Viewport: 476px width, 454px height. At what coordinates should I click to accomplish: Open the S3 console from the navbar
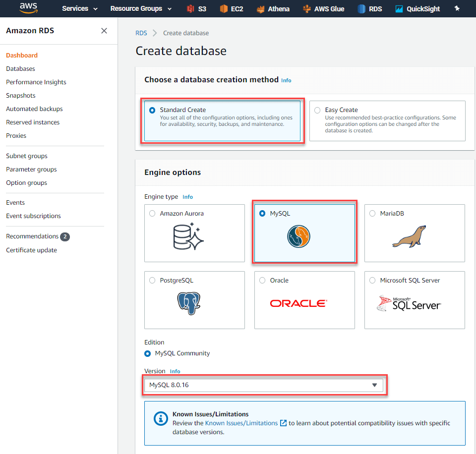[x=196, y=8]
